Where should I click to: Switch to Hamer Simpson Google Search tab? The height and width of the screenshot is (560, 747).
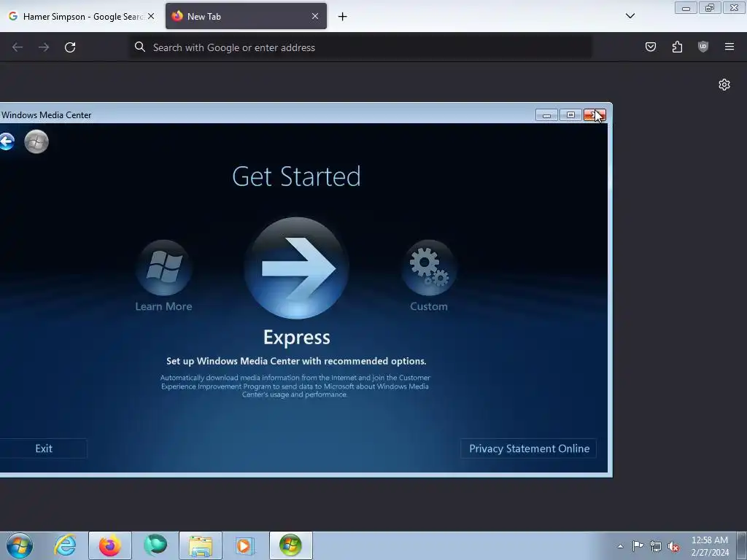(82, 16)
